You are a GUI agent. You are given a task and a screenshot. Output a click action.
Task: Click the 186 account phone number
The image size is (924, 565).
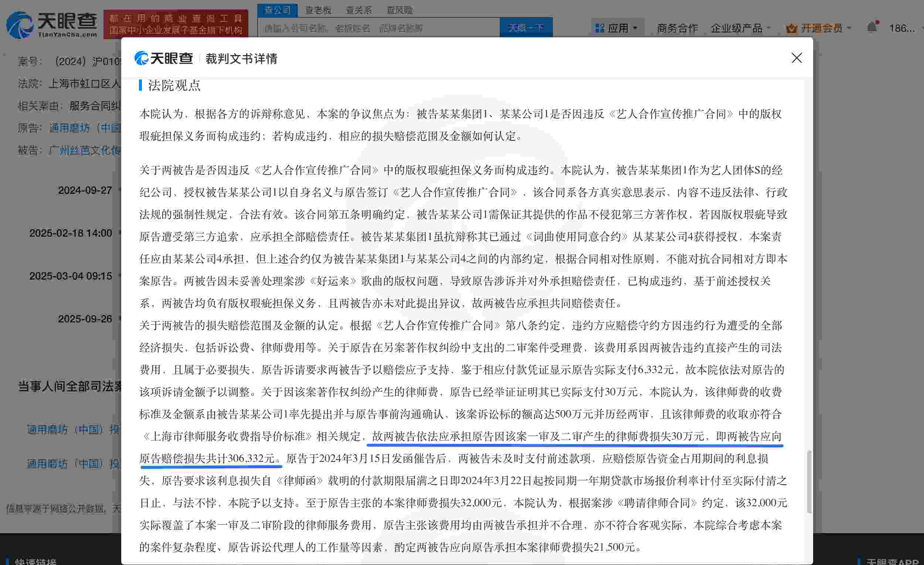click(903, 28)
